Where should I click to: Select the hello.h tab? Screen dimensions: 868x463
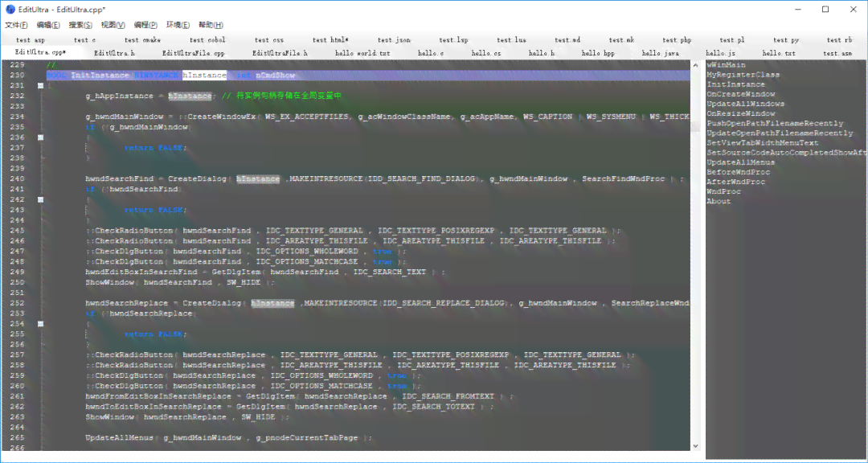point(542,53)
